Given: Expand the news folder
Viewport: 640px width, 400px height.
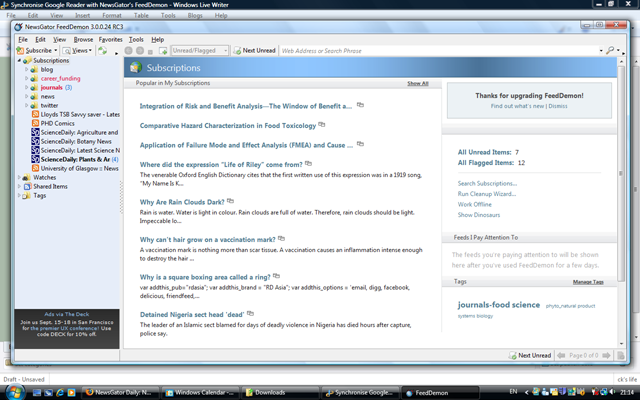Looking at the screenshot, I should pyautogui.click(x=27, y=96).
